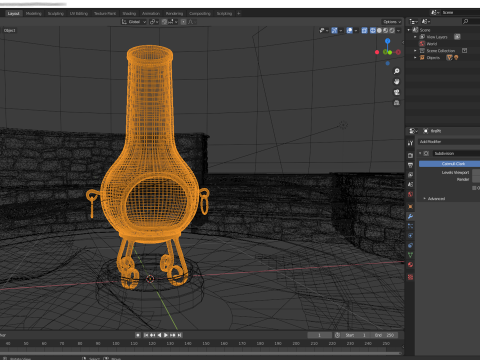Click the Scene name field in top bar
The width and height of the screenshot is (480, 360).
pos(460,12)
